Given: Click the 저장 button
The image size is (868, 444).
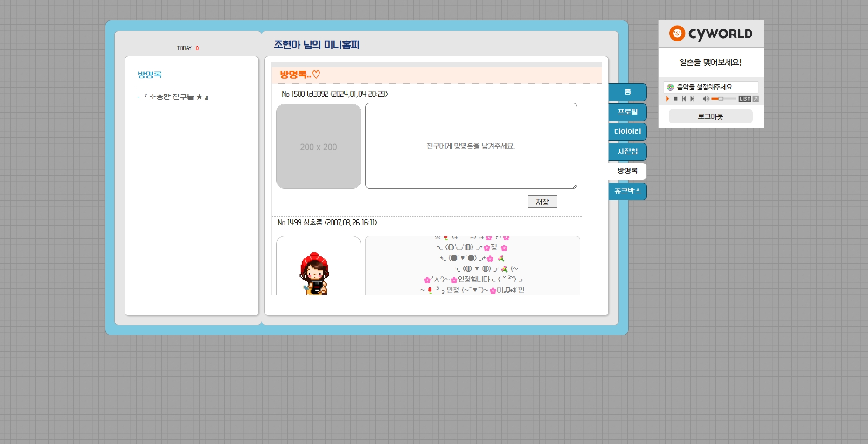Looking at the screenshot, I should (542, 202).
